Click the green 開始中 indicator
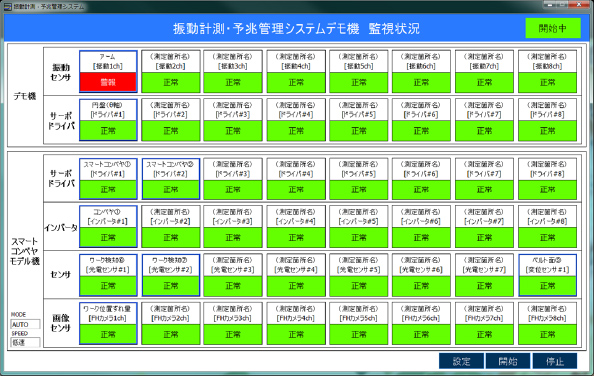This screenshot has width=594, height=376. click(x=553, y=28)
